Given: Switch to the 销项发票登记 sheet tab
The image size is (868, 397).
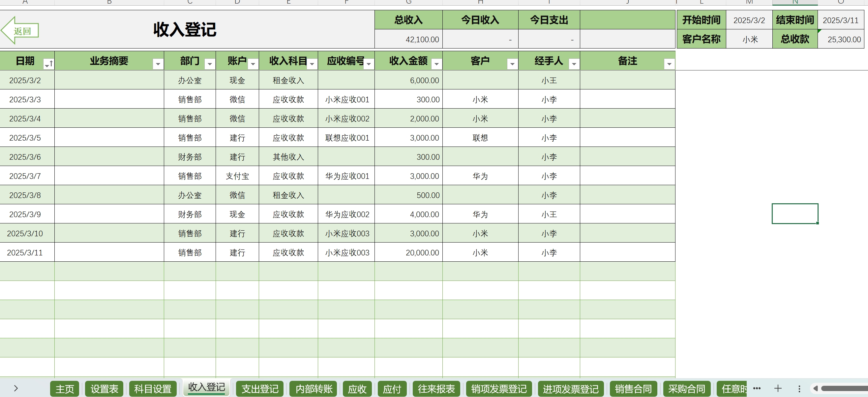Looking at the screenshot, I should [x=499, y=389].
